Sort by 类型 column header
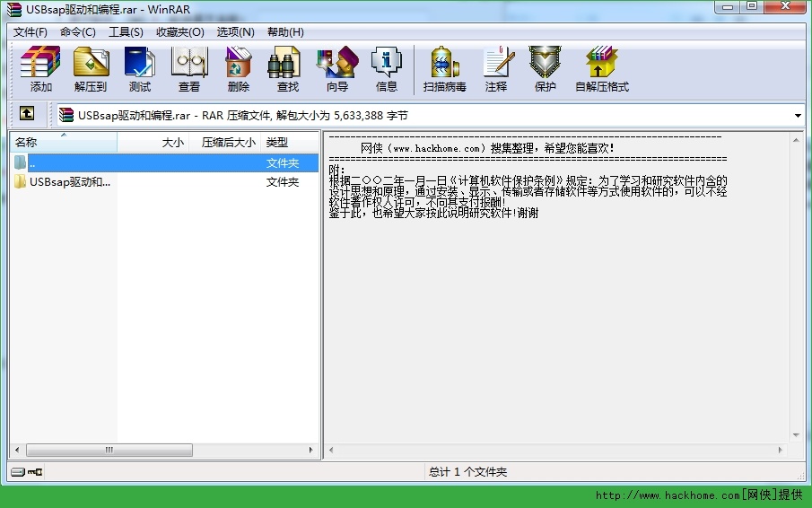Screen dimensions: 812x508 (x=290, y=142)
